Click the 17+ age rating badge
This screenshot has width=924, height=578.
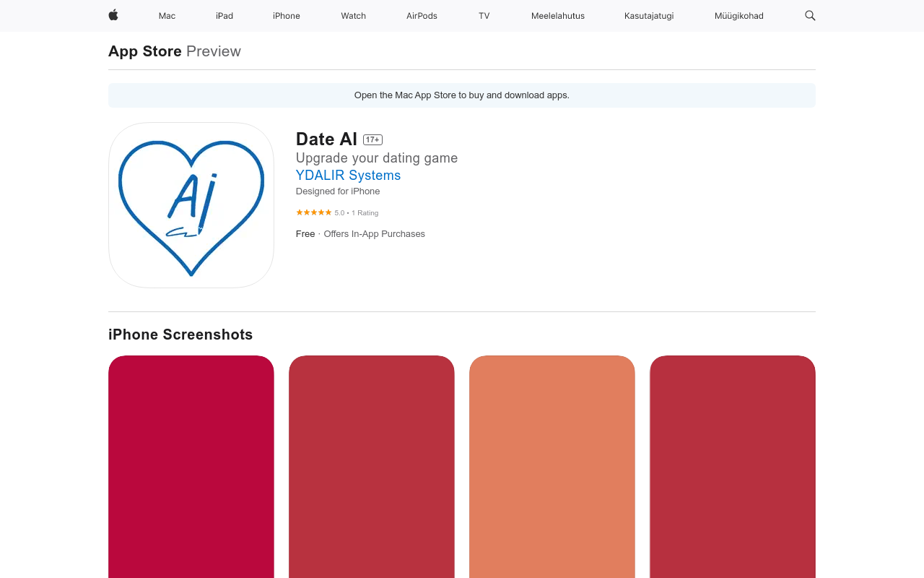[x=372, y=139]
